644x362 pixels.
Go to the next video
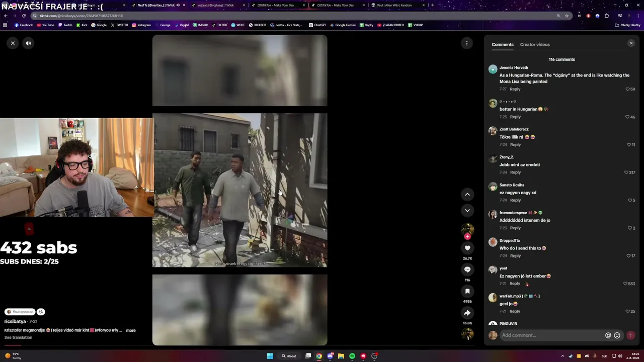tap(467, 211)
